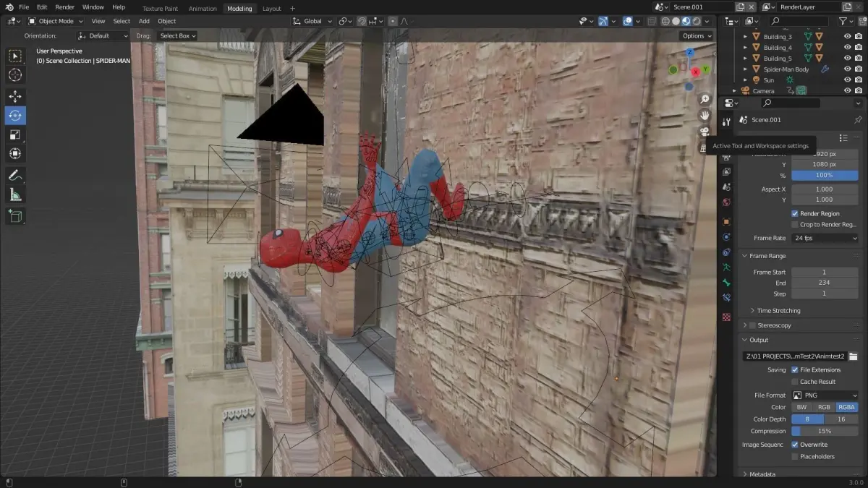Pin the Scene.001 properties panel
This screenshot has width=868, height=488.
click(858, 120)
